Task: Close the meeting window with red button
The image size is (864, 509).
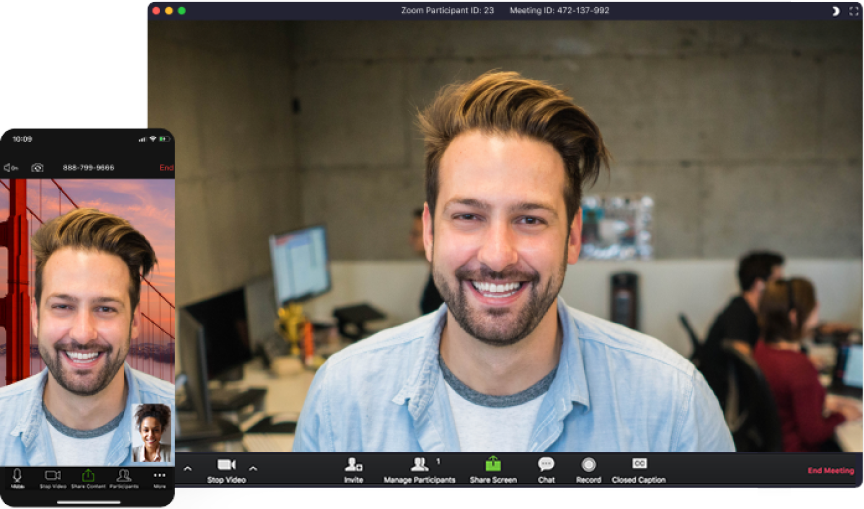Action: tap(156, 10)
